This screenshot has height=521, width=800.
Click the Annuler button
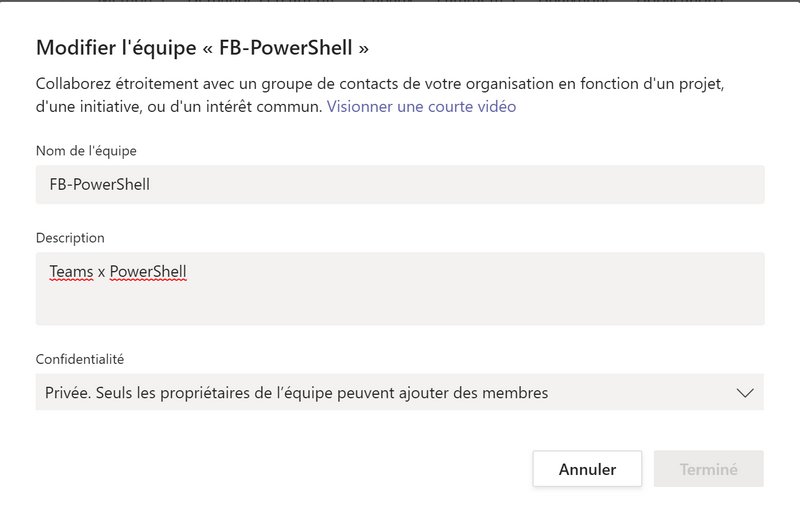(x=587, y=468)
